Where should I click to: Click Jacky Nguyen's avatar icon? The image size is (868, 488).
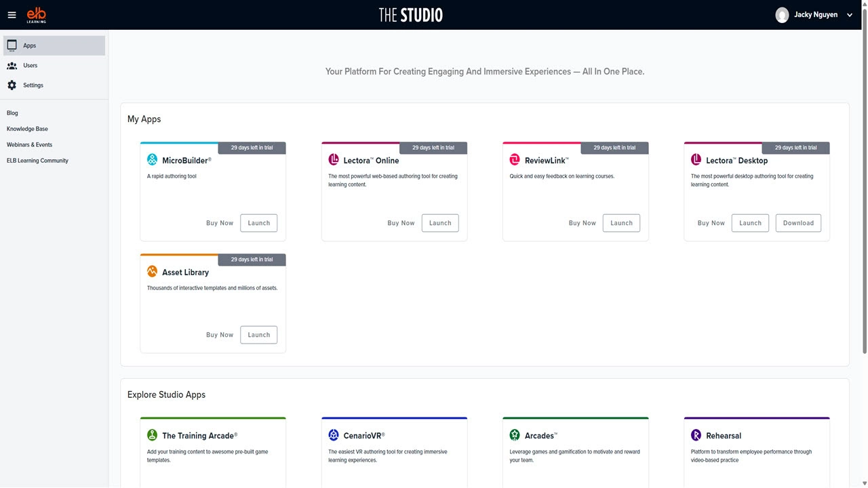pyautogui.click(x=782, y=15)
